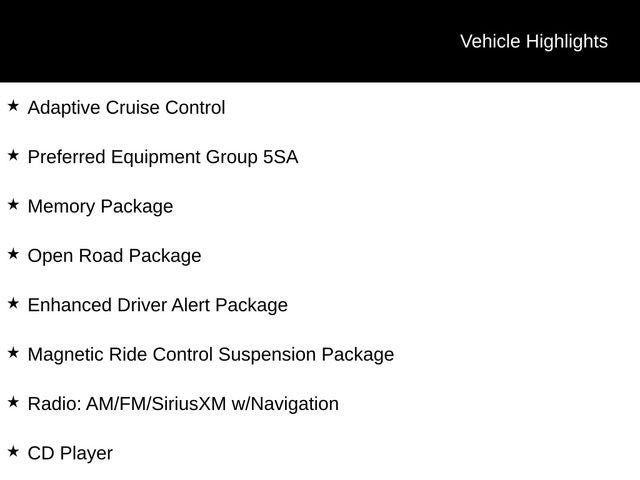Click the star beside Preferred Equipment Group 5SA
Screen dimensions: 640x480
13,155
